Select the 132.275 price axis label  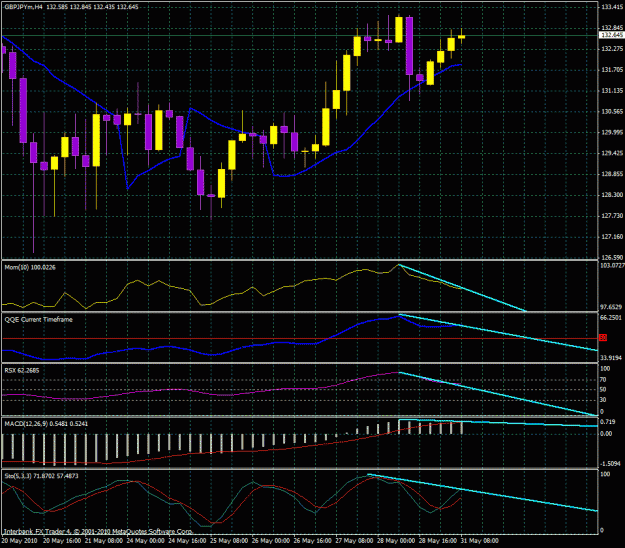tap(612, 49)
